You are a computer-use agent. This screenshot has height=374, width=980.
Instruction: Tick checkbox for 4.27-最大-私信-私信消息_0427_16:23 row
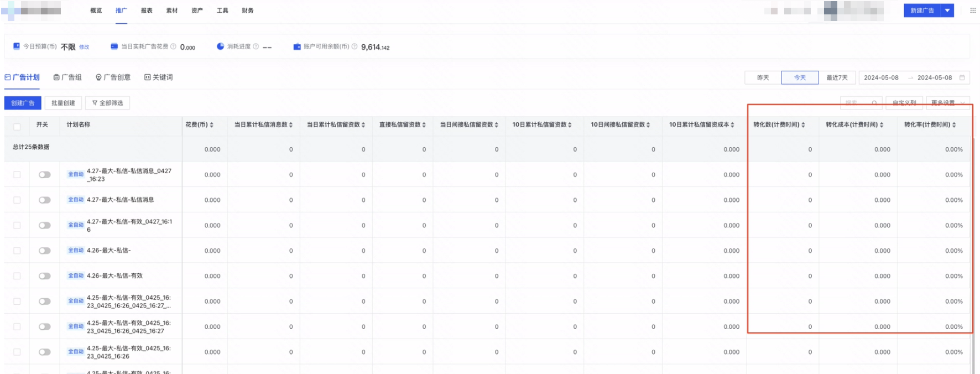click(17, 175)
